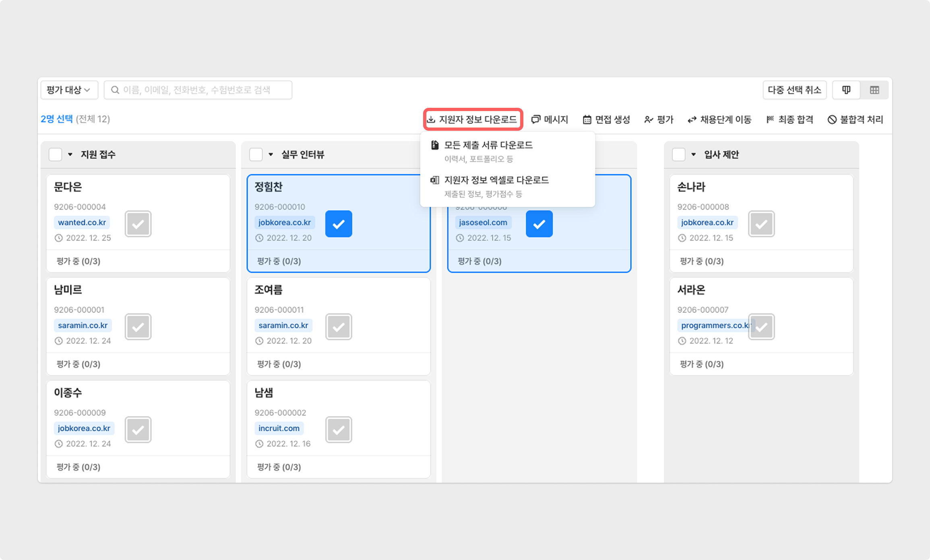Viewport: 930px width, 560px height.
Task: Select 모든 제출 서류 다운로드 option
Action: click(x=507, y=151)
